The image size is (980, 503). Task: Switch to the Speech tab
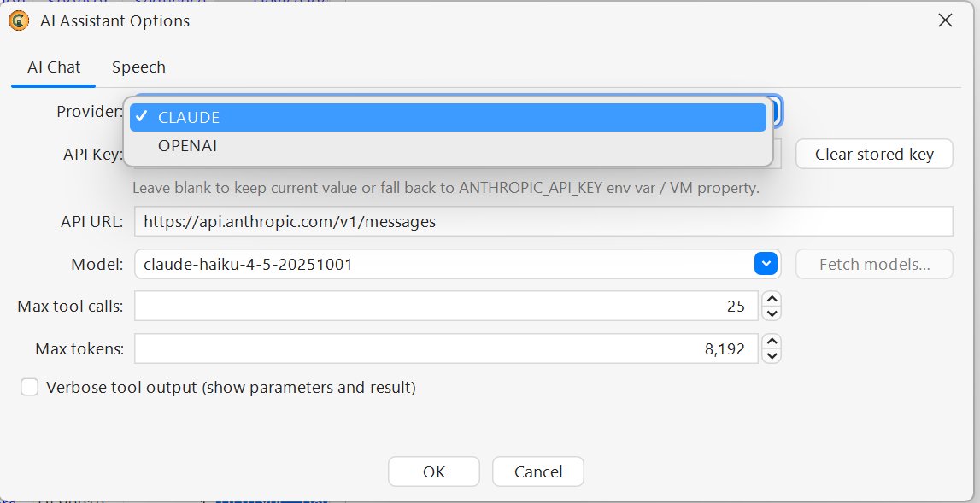(x=138, y=67)
